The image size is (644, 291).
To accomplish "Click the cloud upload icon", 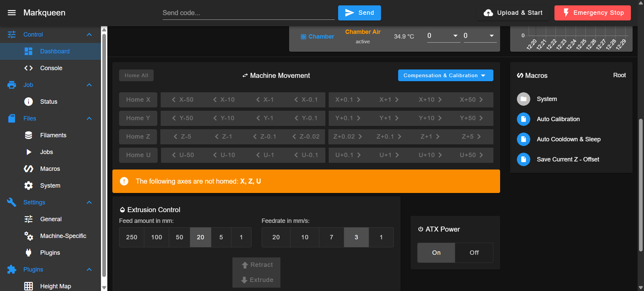I will [x=488, y=13].
